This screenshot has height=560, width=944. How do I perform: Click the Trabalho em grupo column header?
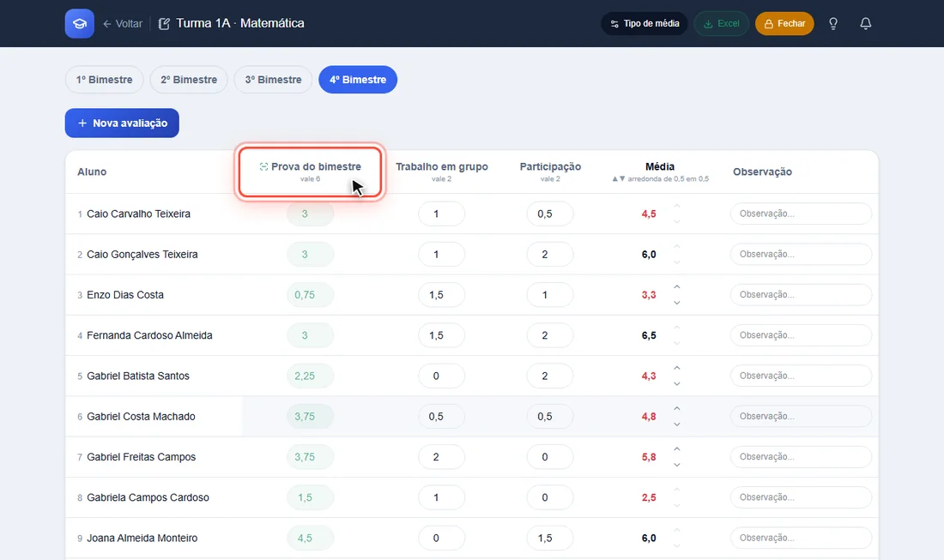point(442,172)
